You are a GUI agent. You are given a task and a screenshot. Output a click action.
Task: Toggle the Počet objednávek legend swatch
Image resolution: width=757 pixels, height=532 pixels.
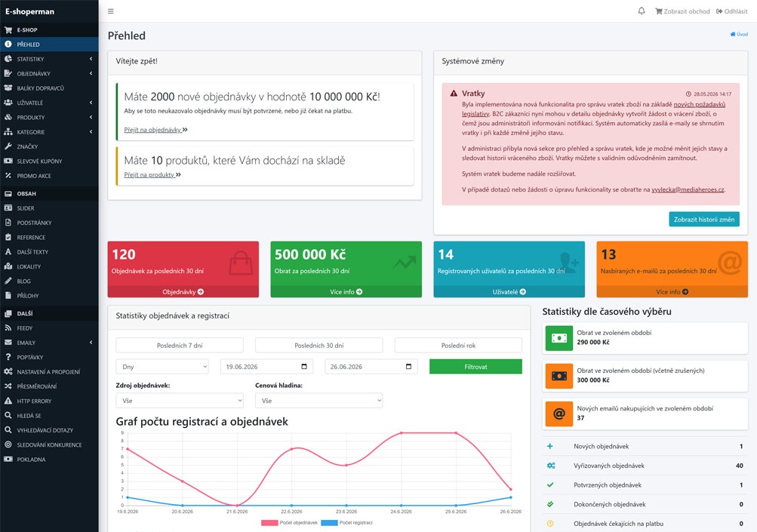269,523
